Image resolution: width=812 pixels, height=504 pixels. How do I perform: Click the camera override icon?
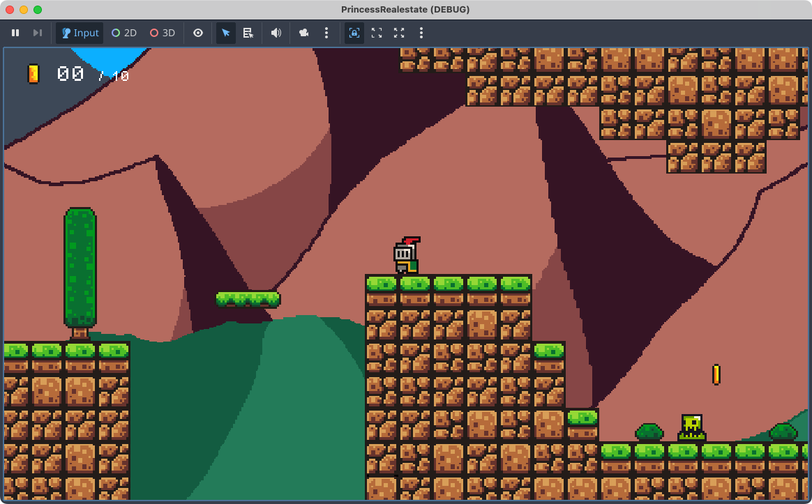(304, 33)
